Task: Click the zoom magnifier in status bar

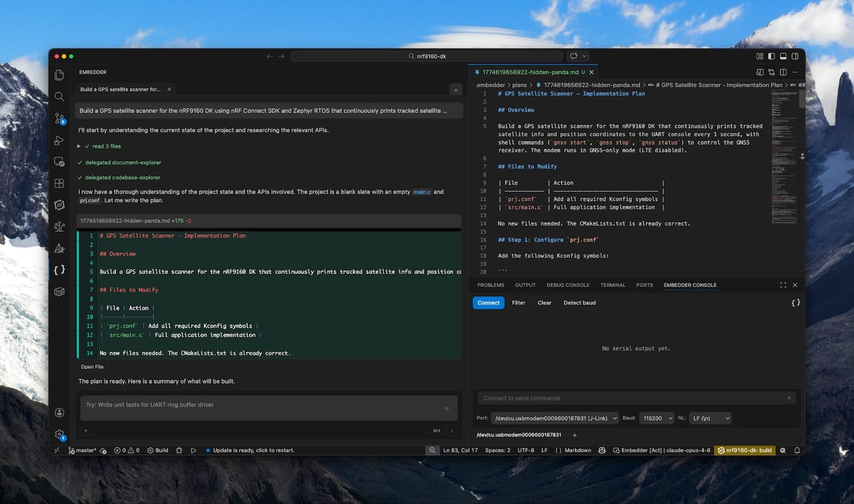Action: click(432, 451)
